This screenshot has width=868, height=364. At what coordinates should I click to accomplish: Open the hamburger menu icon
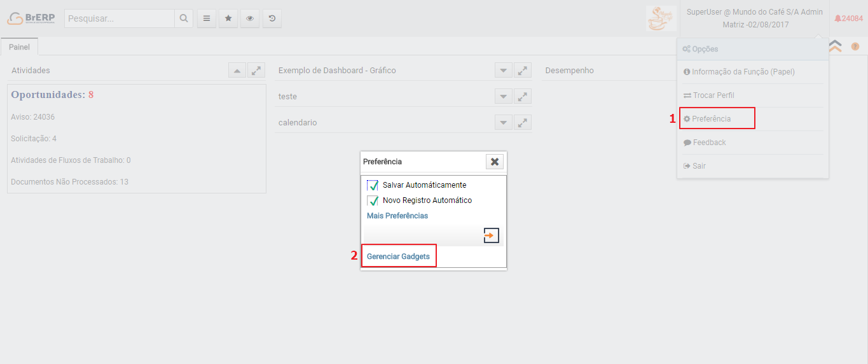(x=207, y=18)
